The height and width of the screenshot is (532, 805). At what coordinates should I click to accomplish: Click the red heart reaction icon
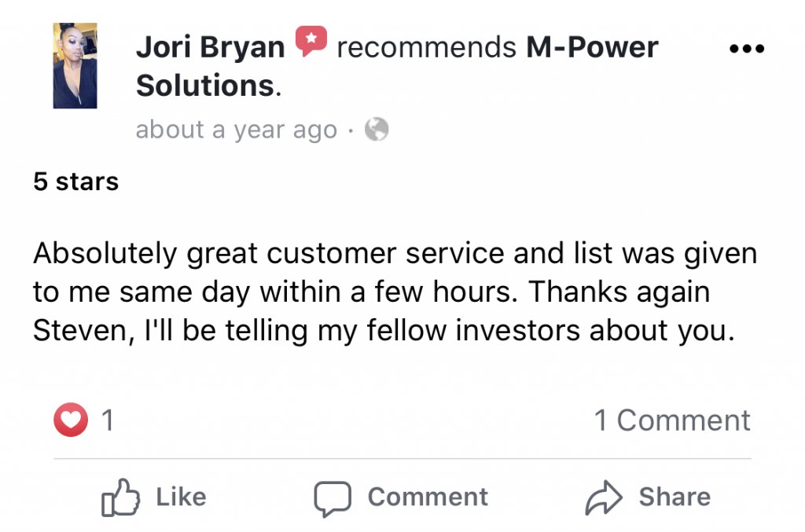71,420
